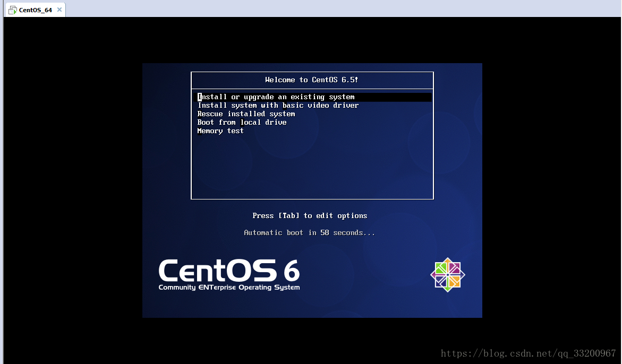Click the black console area left of the splash

(x=73, y=190)
